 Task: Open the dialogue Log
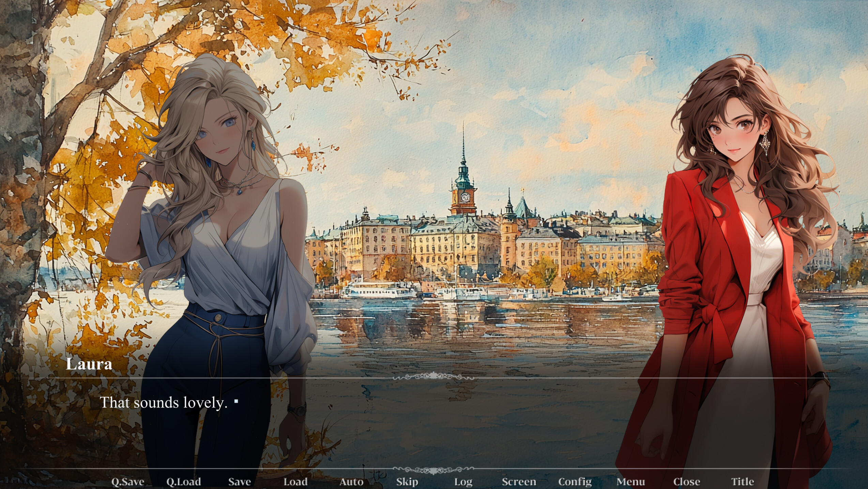coord(463,482)
